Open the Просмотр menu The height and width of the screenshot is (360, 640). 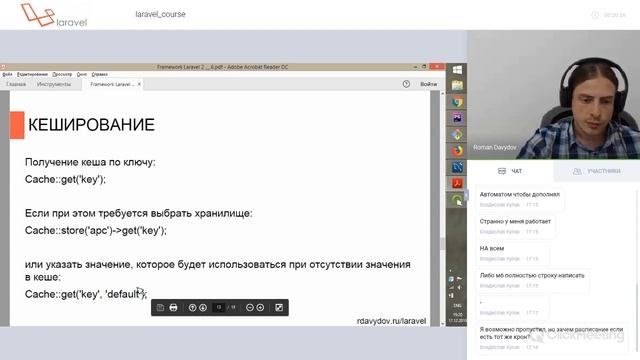(x=62, y=74)
